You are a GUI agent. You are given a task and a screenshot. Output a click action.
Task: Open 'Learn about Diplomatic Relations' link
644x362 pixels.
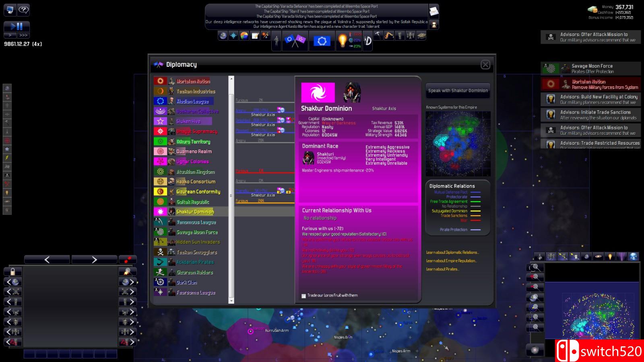(452, 253)
